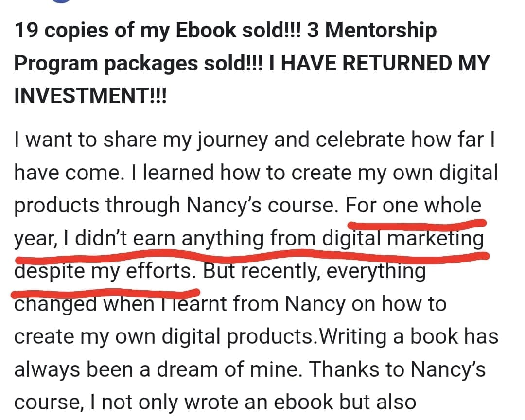
Task: Click the underlined "despite my efforts." text
Action: [105, 271]
